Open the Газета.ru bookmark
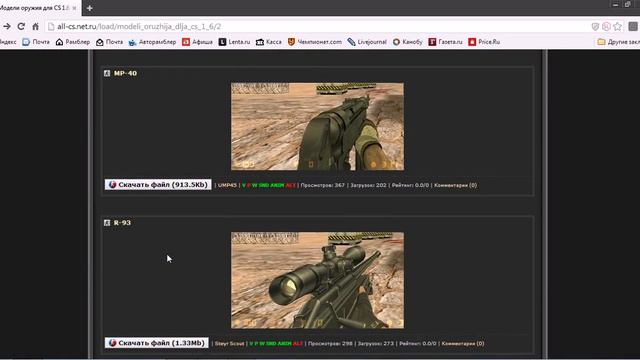Screen dimensions: 640x360 coord(445,42)
